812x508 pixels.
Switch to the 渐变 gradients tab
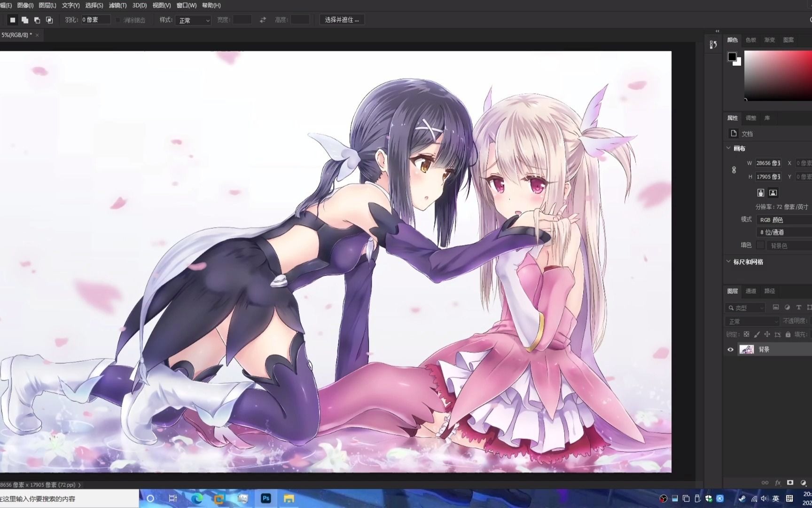point(770,40)
